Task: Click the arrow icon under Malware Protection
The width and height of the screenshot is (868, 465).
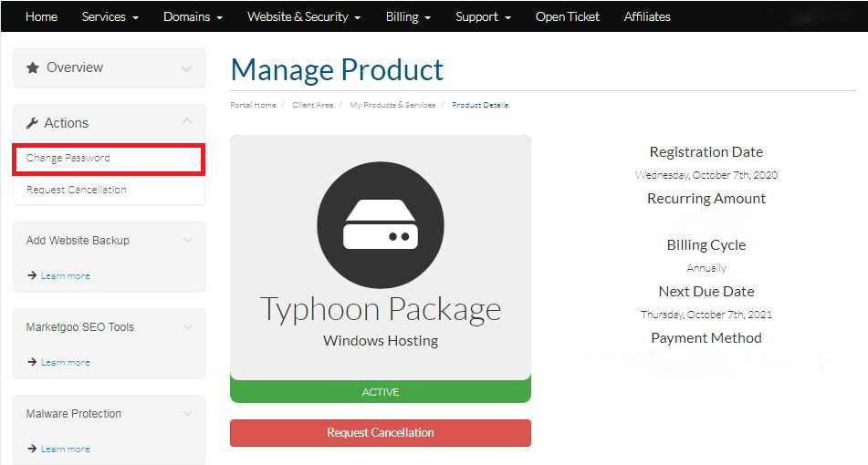Action: (32, 449)
